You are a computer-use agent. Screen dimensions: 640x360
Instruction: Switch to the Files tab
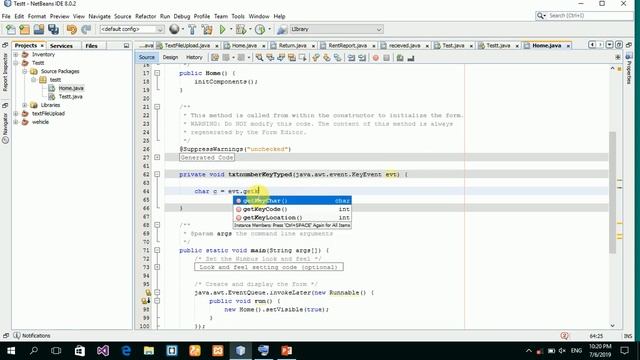(91, 46)
